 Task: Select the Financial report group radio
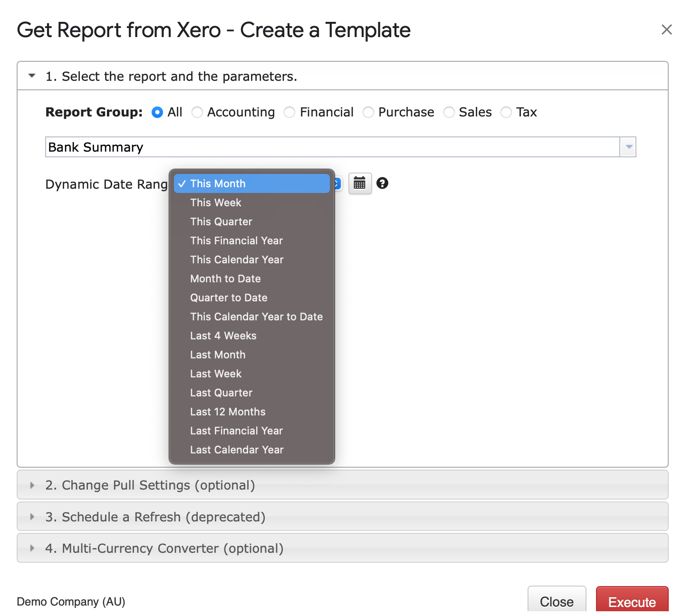[x=289, y=113]
